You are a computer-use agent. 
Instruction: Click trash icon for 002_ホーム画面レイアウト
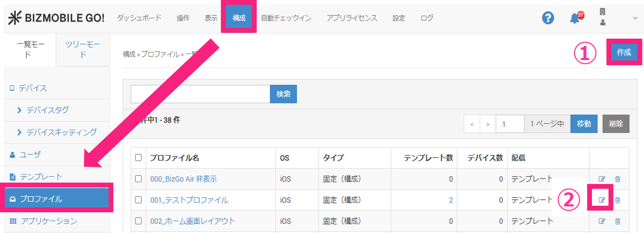[x=617, y=221]
